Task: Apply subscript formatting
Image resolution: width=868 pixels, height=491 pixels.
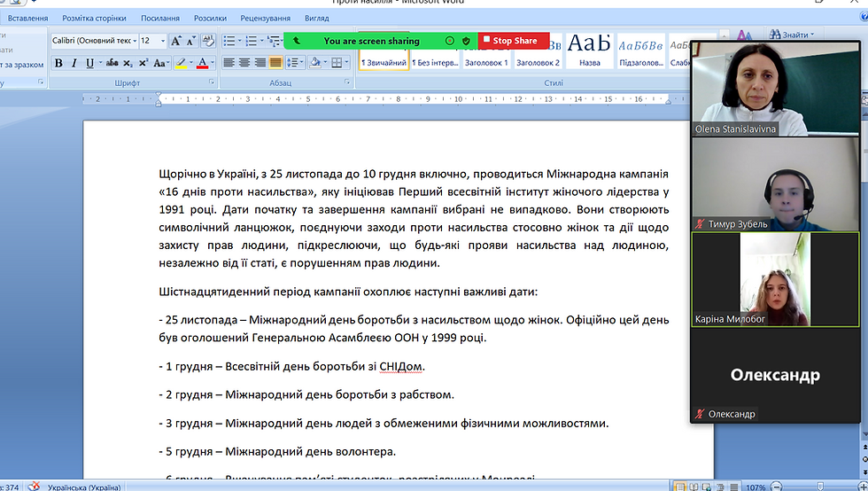Action: 128,63
